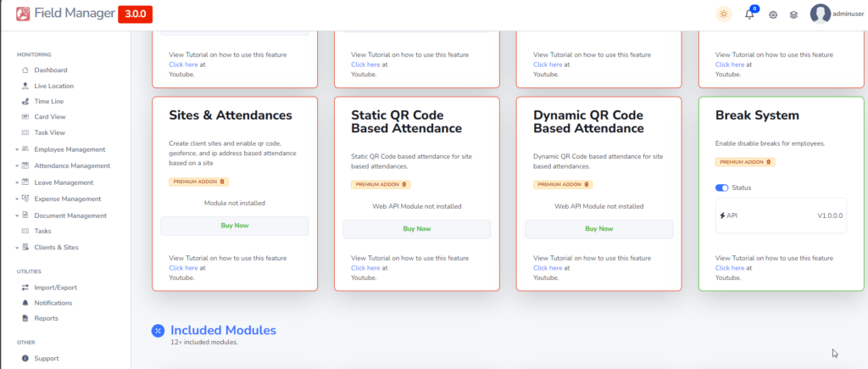Open the Dashboard menu item
868x369 pixels.
[x=51, y=70]
